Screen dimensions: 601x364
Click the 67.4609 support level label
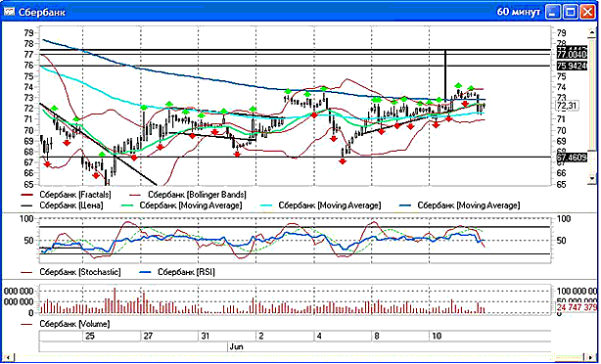572,158
